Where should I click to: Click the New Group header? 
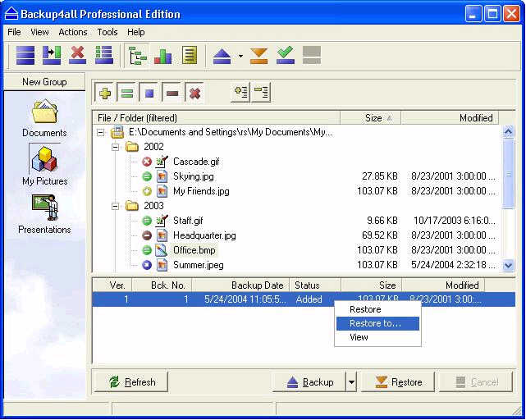[x=44, y=82]
